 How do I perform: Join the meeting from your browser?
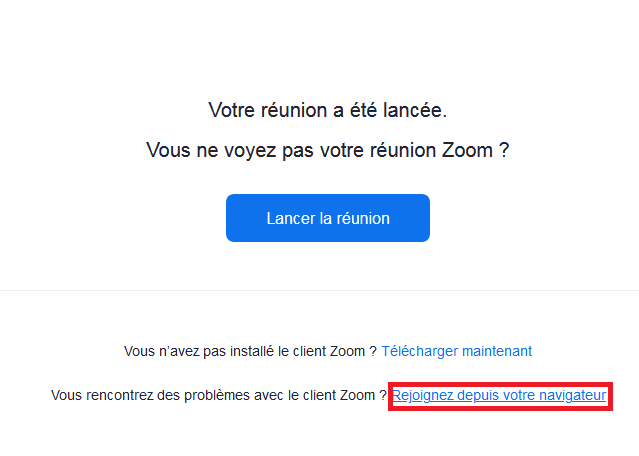pyautogui.click(x=499, y=396)
